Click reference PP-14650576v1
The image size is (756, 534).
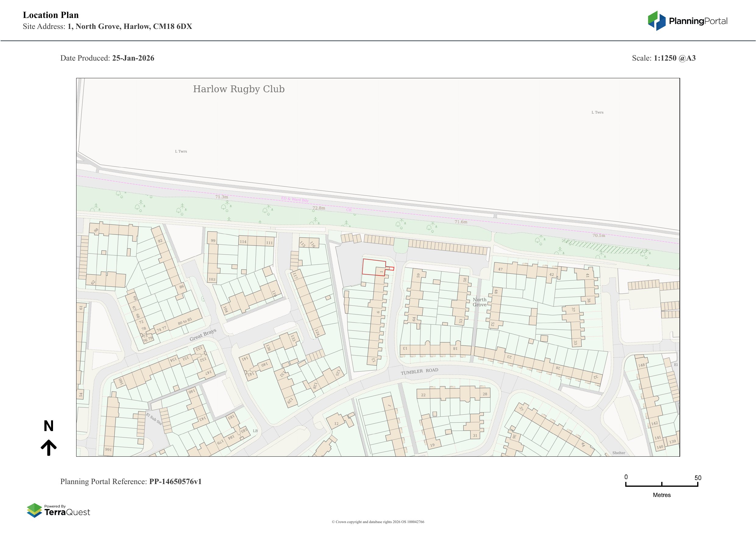pos(175,482)
